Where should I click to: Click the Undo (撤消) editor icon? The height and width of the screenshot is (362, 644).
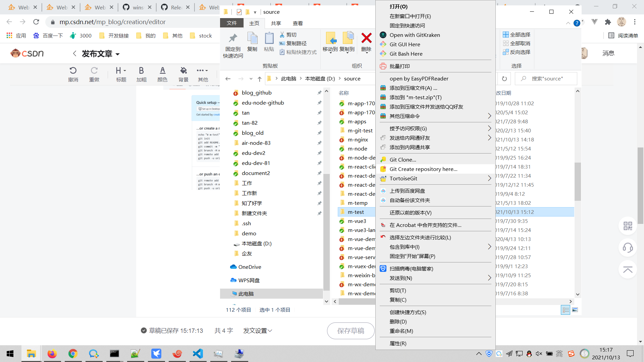tap(73, 71)
